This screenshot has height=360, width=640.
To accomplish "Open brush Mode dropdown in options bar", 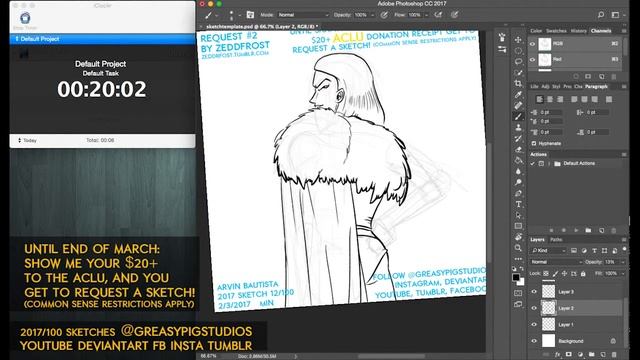I will pyautogui.click(x=303, y=15).
